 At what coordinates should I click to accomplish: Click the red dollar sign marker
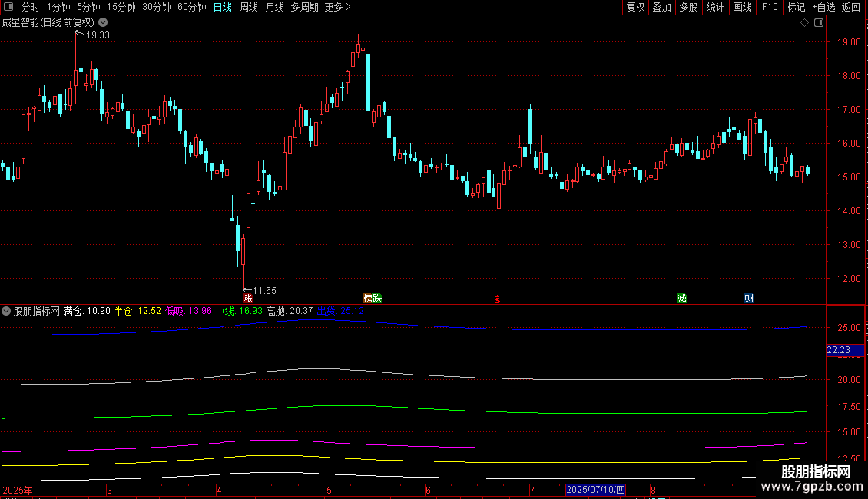(x=498, y=299)
